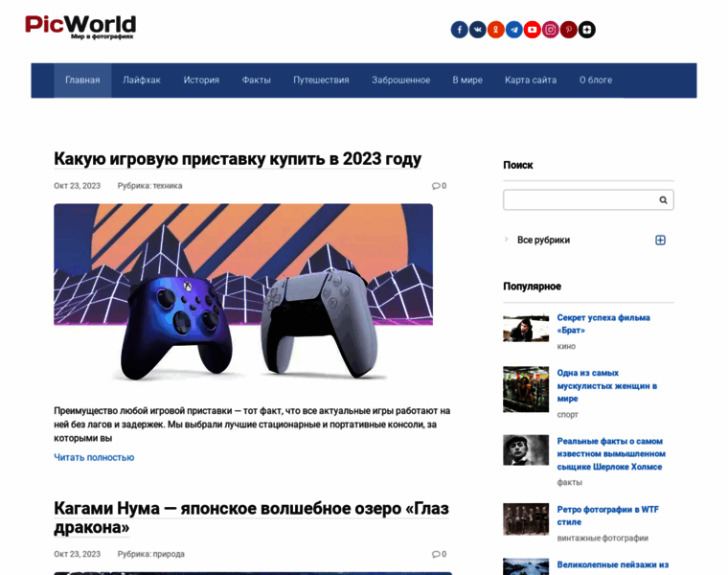Click date Окт 23, 2023 of console article
Viewport: 728px width, 575px height.
[77, 186]
